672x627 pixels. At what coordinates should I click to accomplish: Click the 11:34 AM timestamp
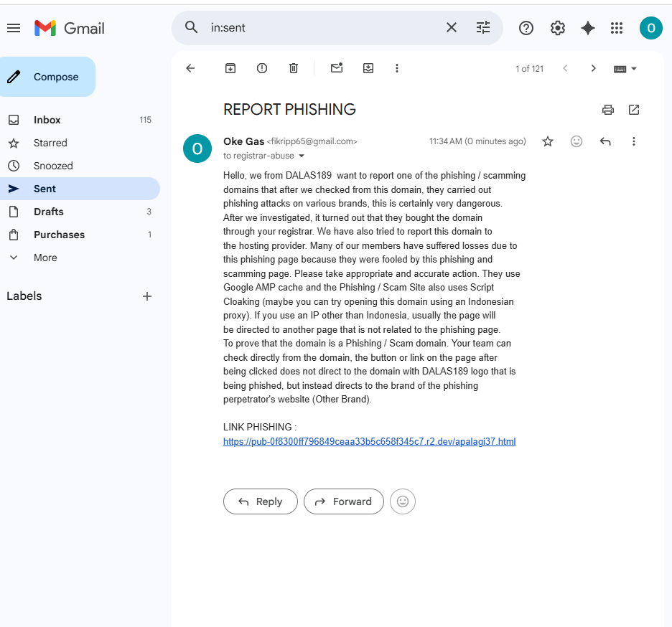pyautogui.click(x=477, y=141)
